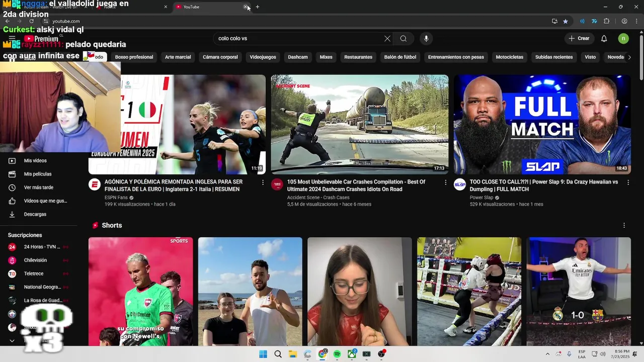The image size is (644, 362).
Task: Select the Boxeo profesional filter chip
Action: (134, 57)
